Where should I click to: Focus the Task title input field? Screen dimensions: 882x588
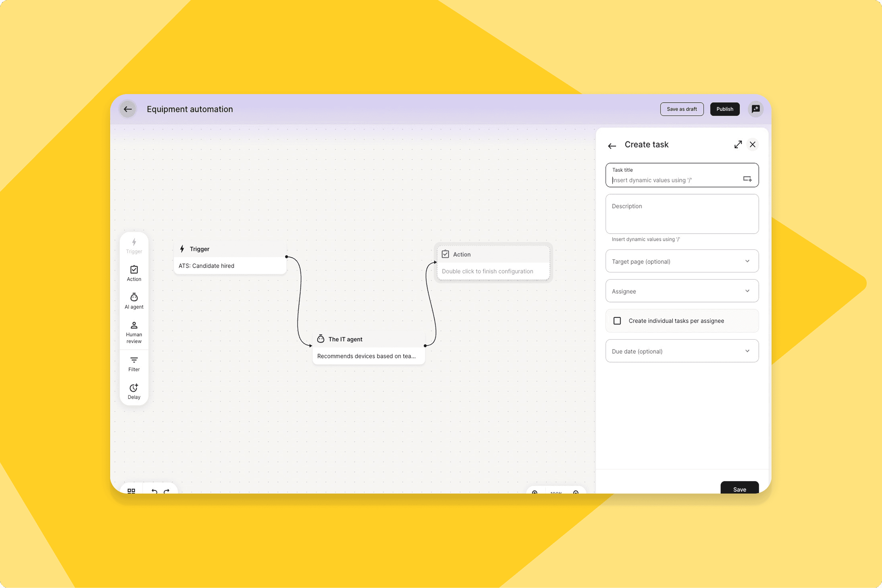click(682, 175)
